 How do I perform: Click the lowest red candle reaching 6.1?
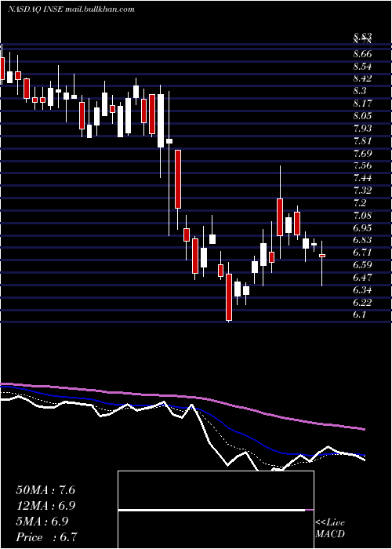pos(229,297)
